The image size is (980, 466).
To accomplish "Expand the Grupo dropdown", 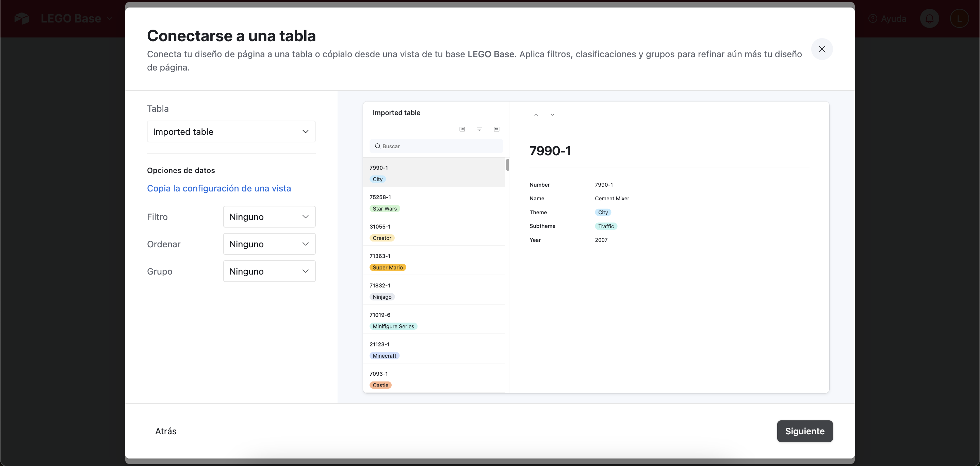I will [x=269, y=271].
